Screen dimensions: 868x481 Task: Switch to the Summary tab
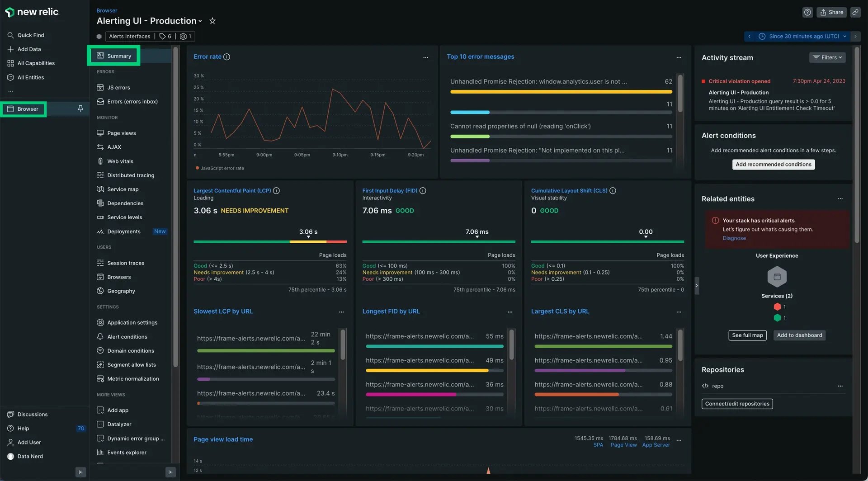[114, 55]
